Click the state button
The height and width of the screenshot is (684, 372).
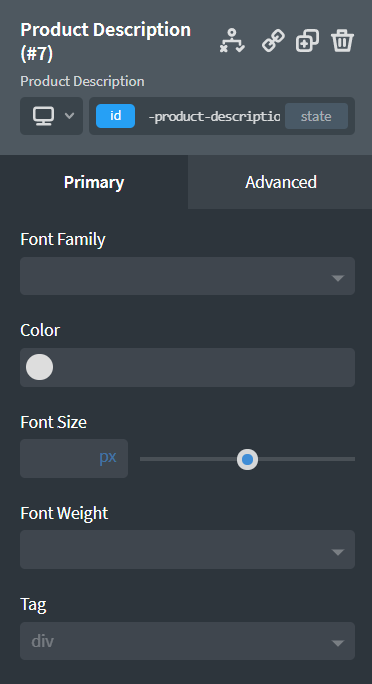[316, 116]
